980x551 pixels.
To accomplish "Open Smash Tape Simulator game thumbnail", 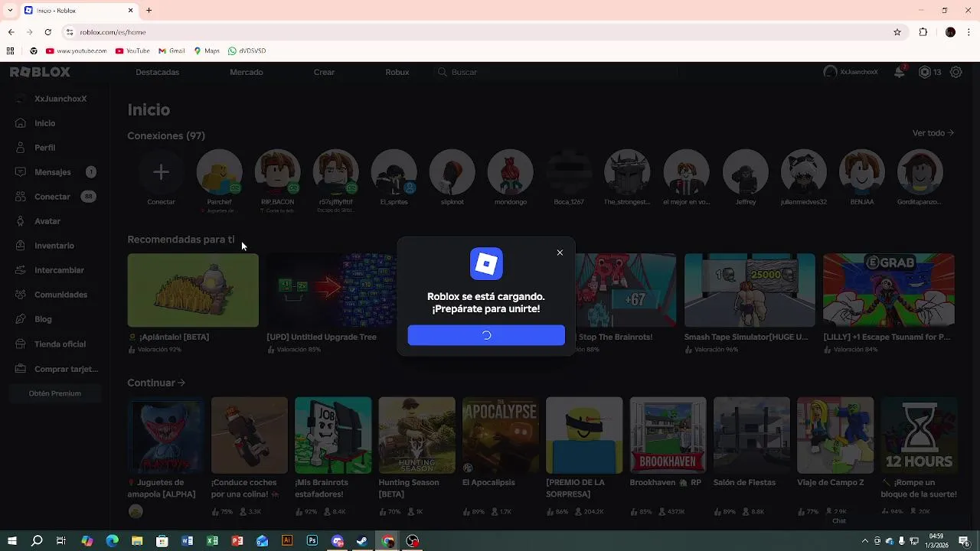I will pos(750,290).
